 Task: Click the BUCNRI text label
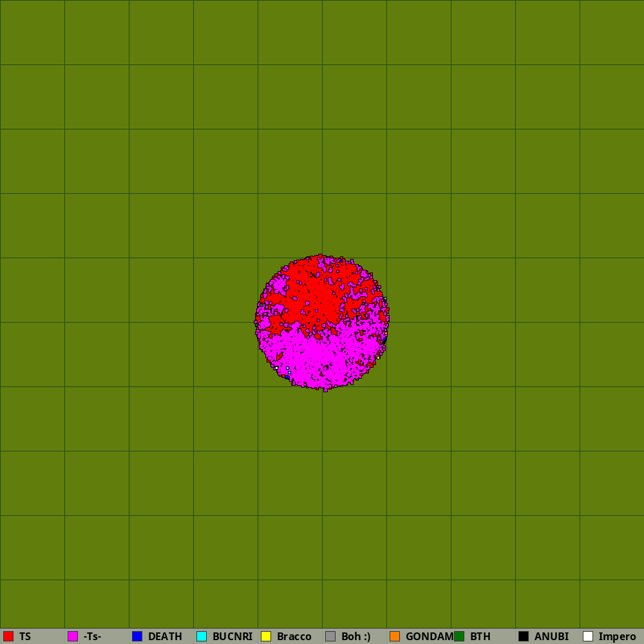[x=232, y=636]
